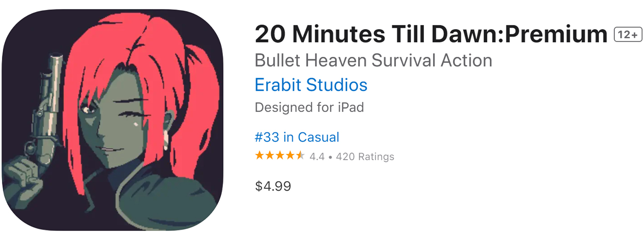Screen dimensions: 644x240
Task: Click the 12+ age rating badge
Action: click(628, 35)
